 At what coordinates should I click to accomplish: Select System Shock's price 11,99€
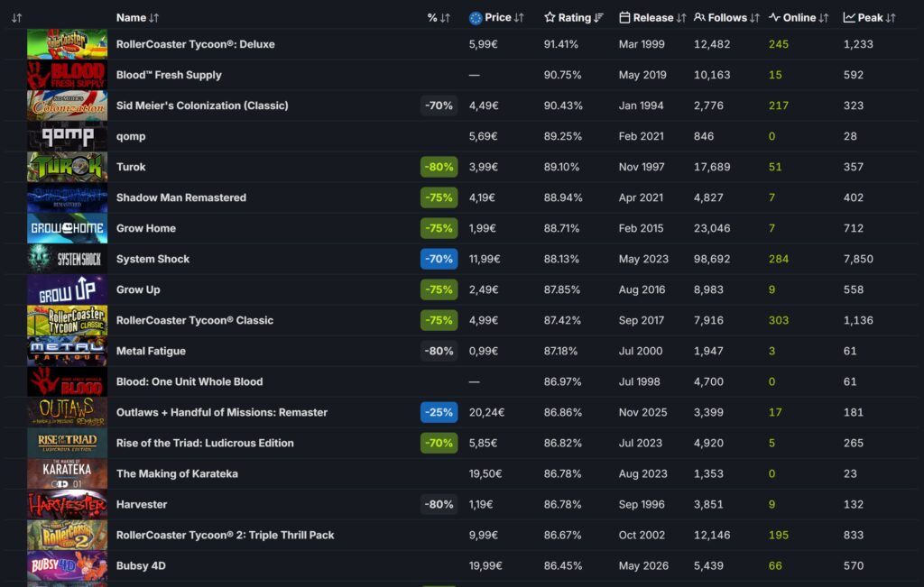tap(485, 259)
